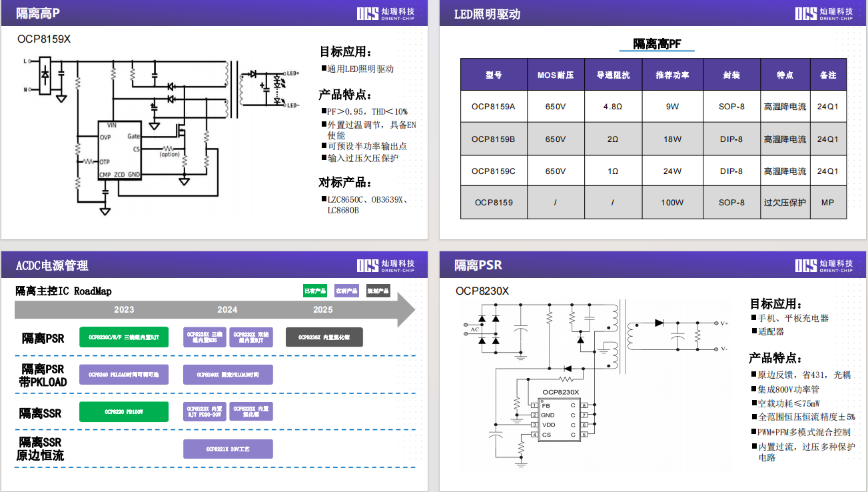Click the 2Ω cell in the OCP8159B row

tap(612, 139)
